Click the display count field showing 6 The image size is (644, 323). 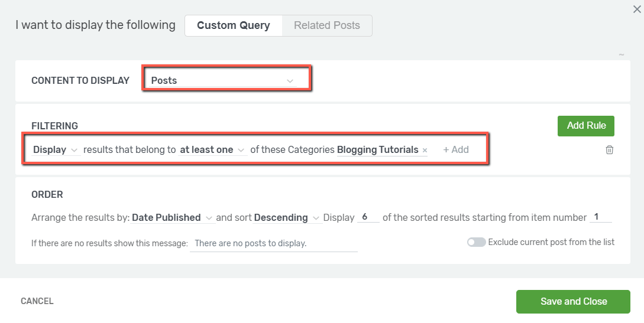click(368, 217)
